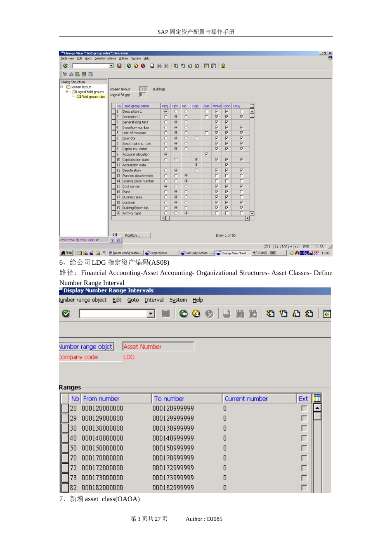Open Goto menu in Number Range Intervals
392x555 pixels.
pos(133,300)
